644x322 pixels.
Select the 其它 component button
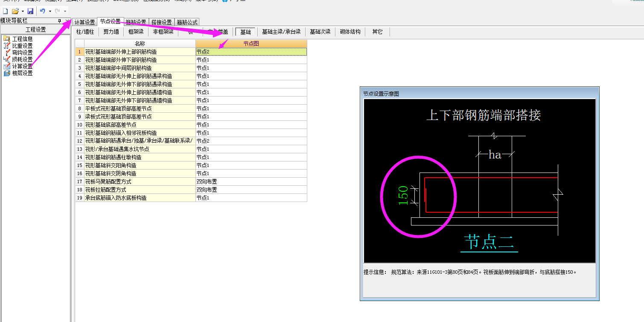pos(377,32)
